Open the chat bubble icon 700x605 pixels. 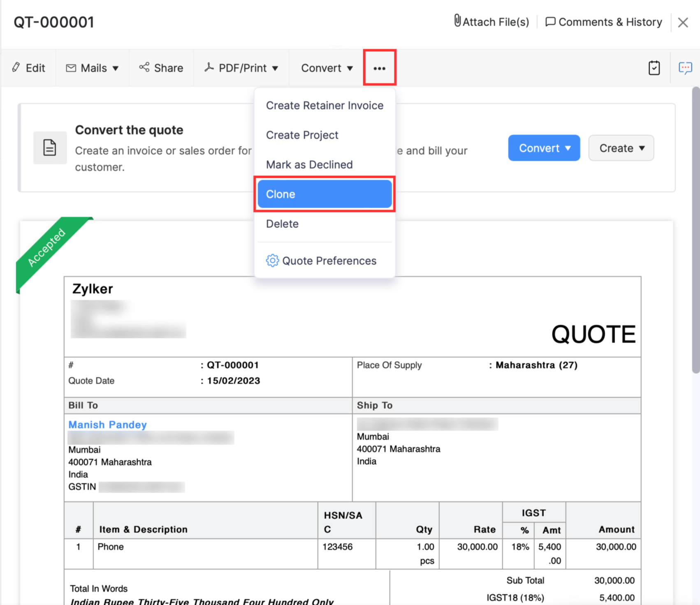coord(685,68)
